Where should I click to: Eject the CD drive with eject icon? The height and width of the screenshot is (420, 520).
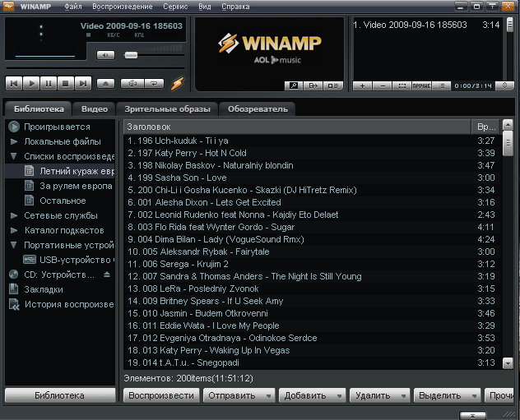click(x=107, y=275)
